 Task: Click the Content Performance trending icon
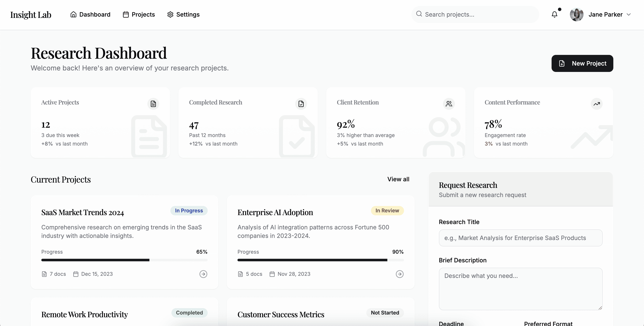click(x=597, y=104)
